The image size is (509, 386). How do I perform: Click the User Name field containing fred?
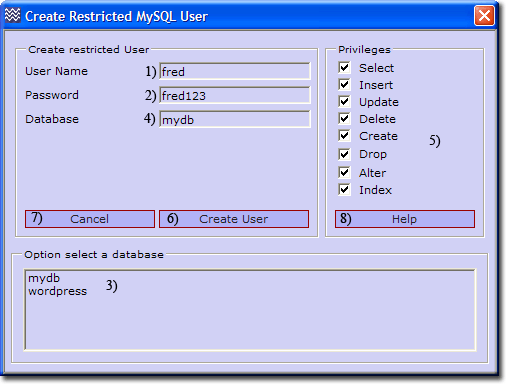235,71
